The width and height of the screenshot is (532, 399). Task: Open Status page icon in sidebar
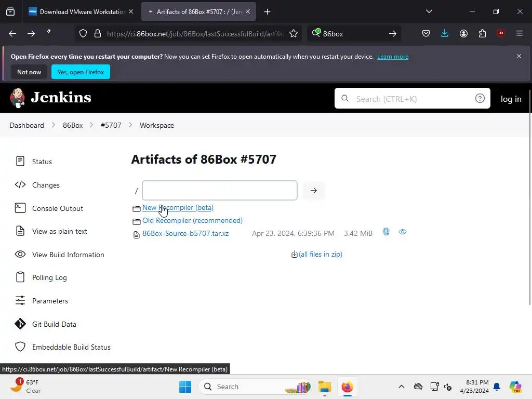(x=20, y=161)
